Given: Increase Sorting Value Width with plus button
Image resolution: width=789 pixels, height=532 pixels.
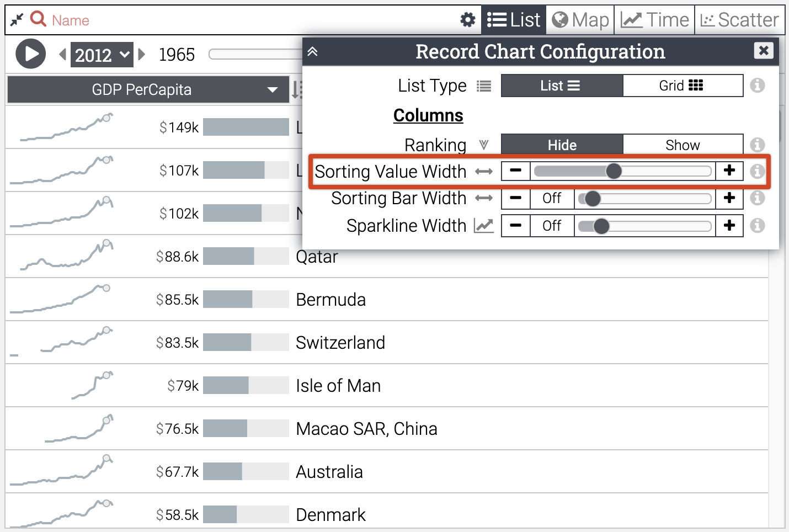Looking at the screenshot, I should pos(729,171).
